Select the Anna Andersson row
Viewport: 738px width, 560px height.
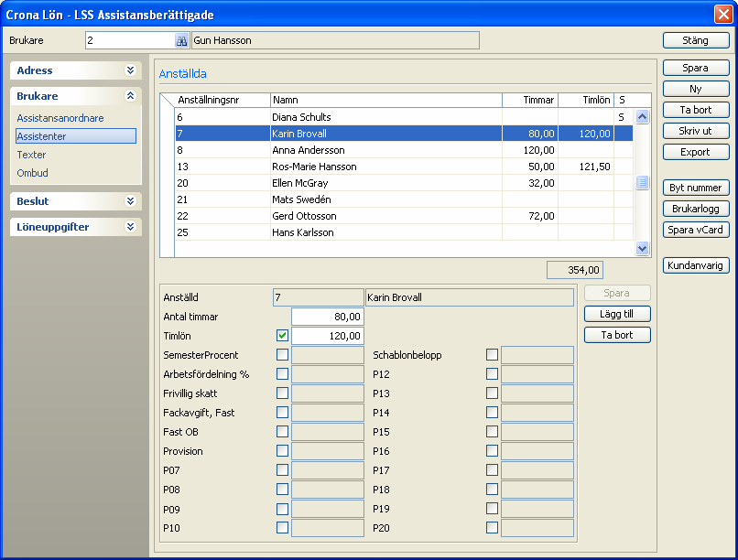tap(404, 150)
